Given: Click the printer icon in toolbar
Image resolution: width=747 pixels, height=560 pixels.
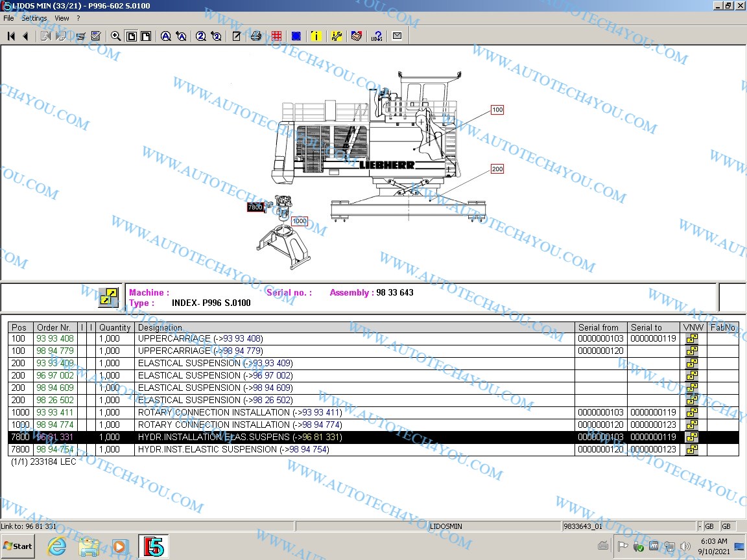Looking at the screenshot, I should click(x=255, y=36).
